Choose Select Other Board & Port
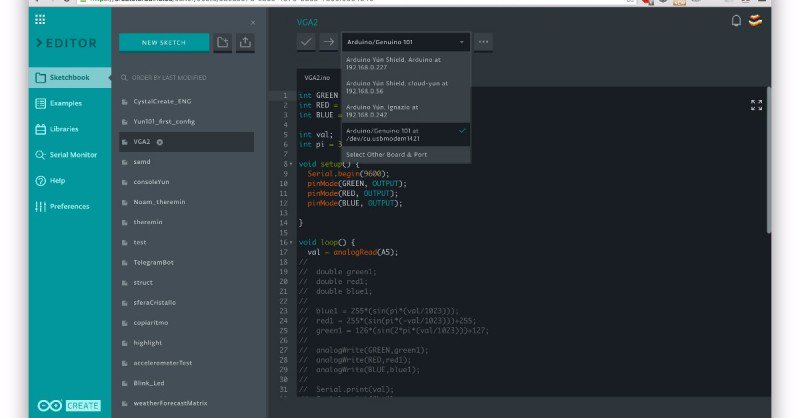800x418 pixels. click(x=406, y=155)
